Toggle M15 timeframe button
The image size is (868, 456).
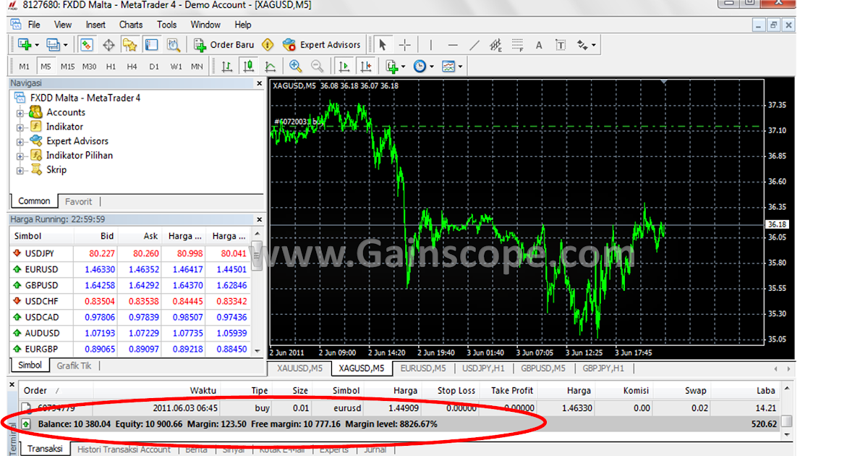[67, 67]
